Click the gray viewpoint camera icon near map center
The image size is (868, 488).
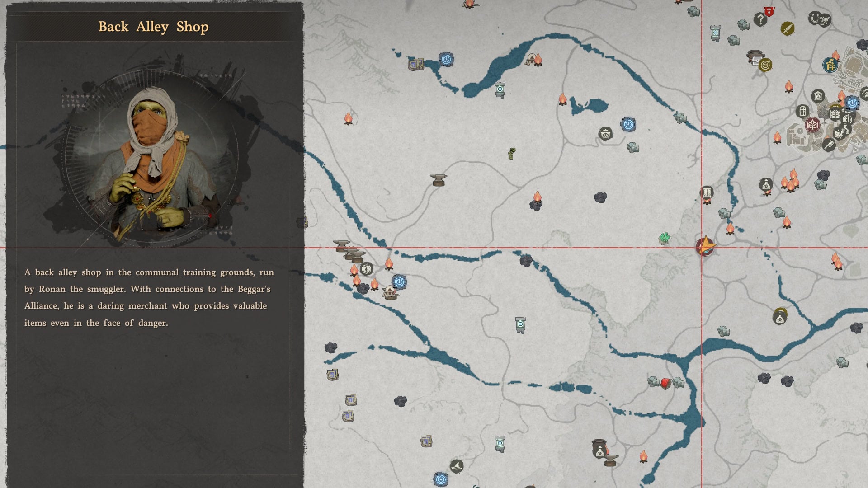pos(606,133)
